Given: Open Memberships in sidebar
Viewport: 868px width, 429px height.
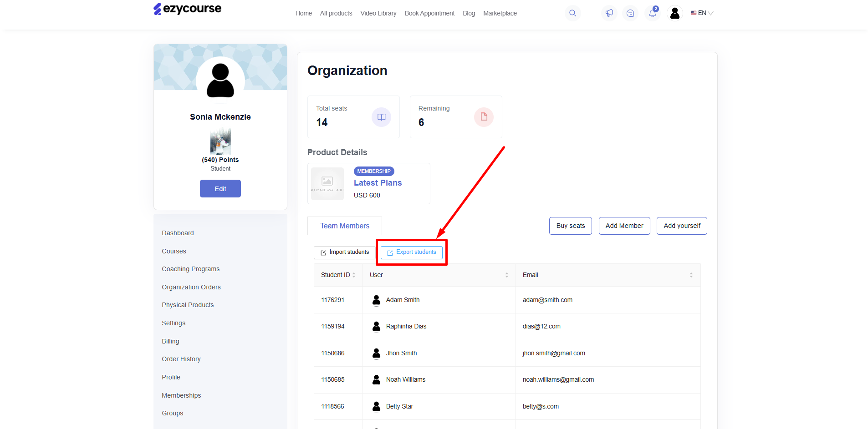Looking at the screenshot, I should pos(181,395).
